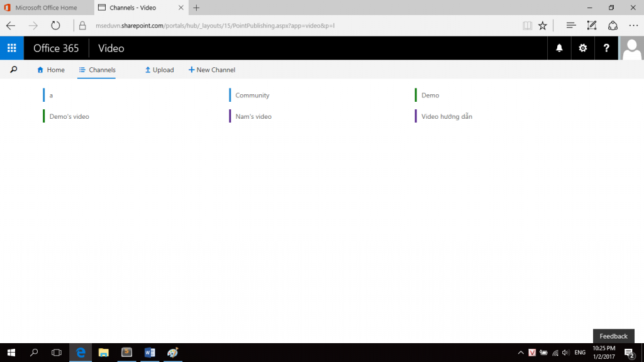
Task: Switch to the Microsoft Office Home browser tab
Action: (47, 8)
